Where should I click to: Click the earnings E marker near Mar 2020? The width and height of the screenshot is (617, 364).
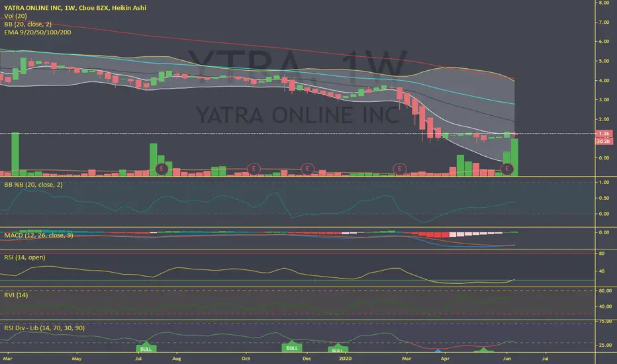pos(399,169)
